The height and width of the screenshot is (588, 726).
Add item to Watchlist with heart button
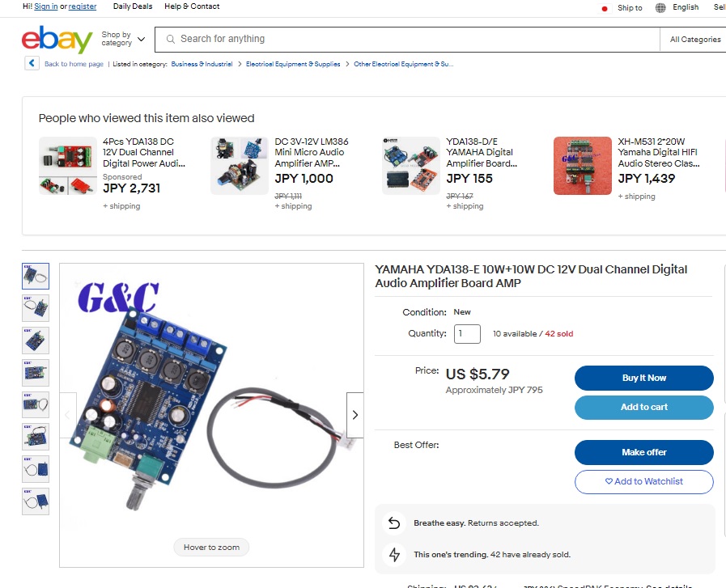pyautogui.click(x=644, y=481)
